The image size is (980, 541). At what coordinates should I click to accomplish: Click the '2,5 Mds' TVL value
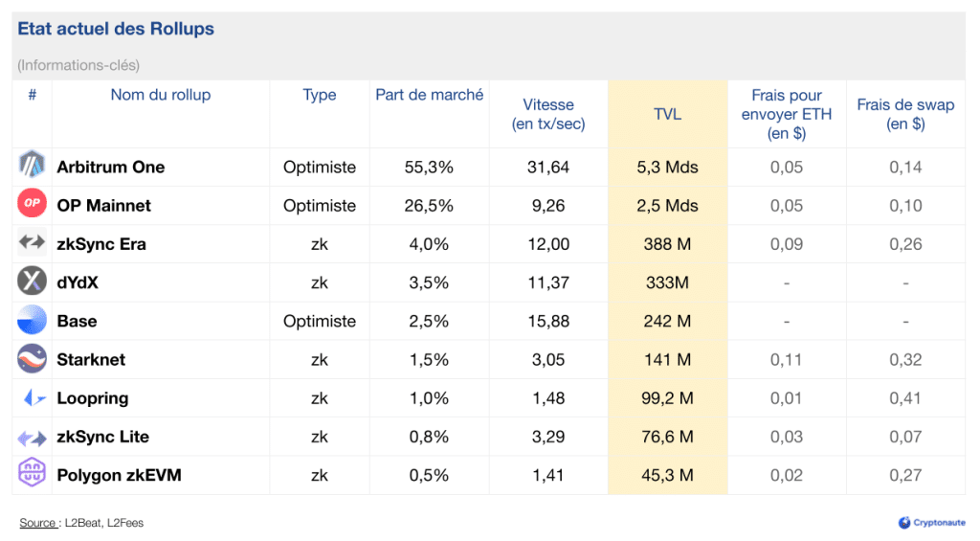667,206
